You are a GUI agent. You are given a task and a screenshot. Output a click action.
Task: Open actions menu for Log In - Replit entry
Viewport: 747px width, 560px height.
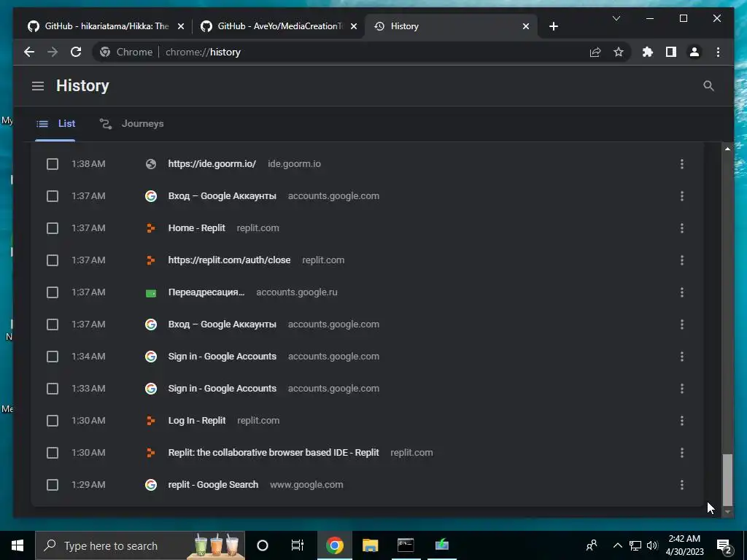(682, 421)
